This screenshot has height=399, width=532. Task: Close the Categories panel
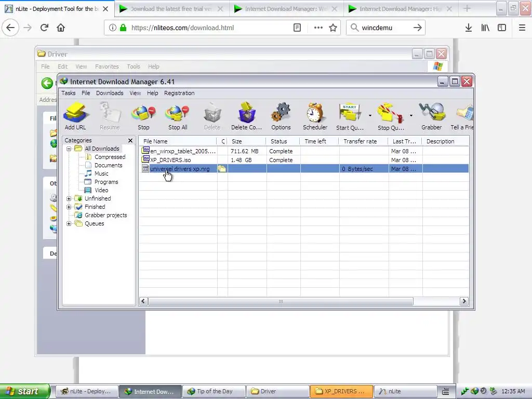(130, 140)
